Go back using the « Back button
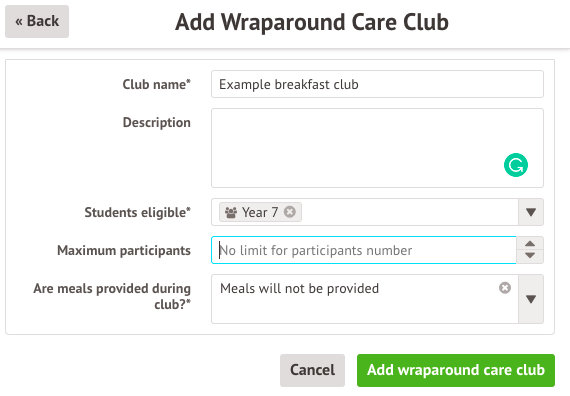 point(37,21)
